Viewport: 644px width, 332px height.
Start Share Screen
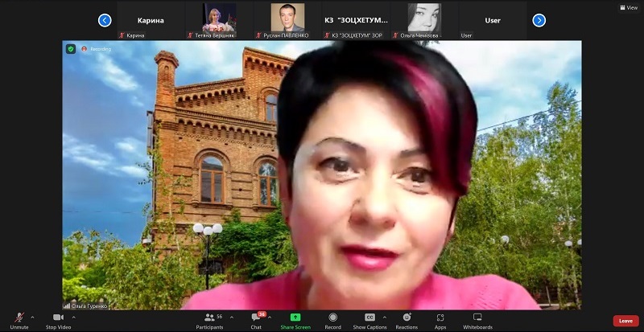click(x=295, y=321)
